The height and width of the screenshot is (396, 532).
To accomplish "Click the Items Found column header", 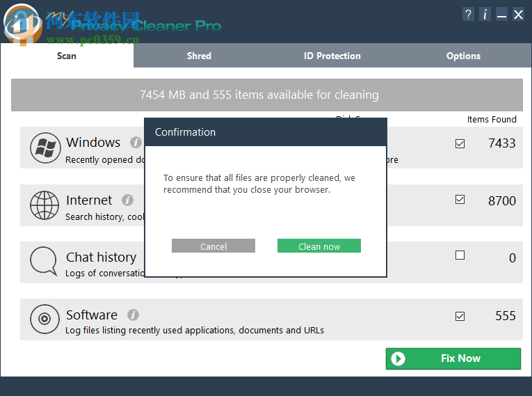I will point(492,119).
